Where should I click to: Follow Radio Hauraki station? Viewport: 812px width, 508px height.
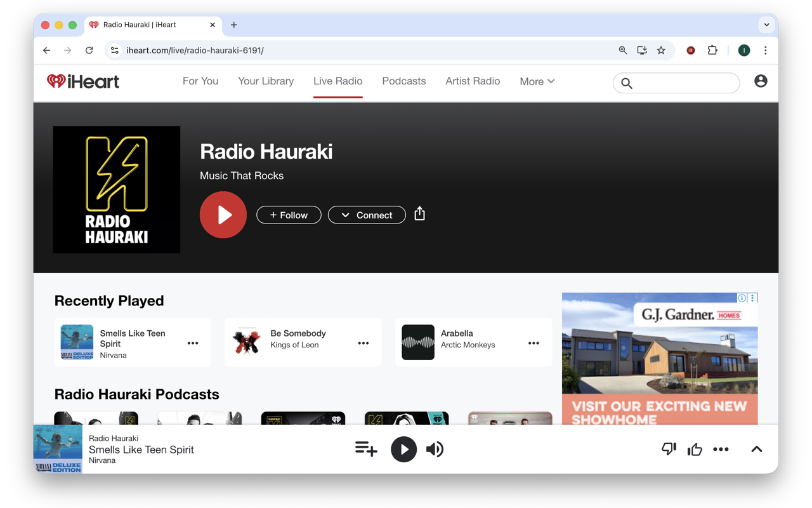[x=289, y=215]
